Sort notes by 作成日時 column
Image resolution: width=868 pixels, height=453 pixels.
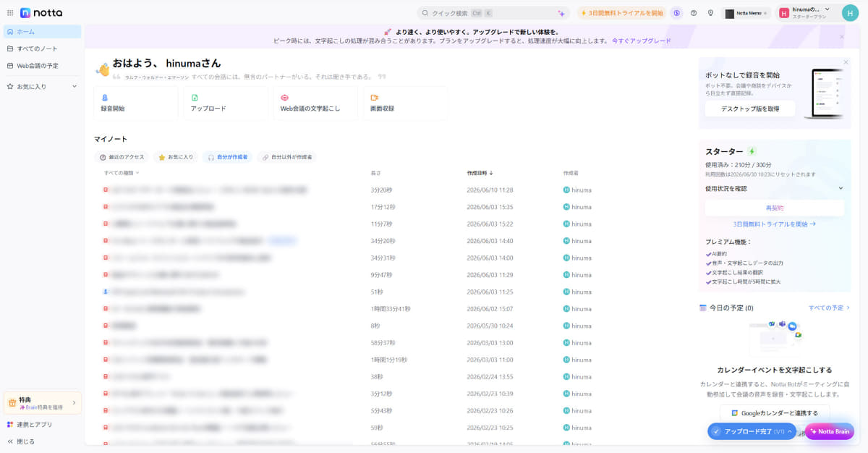click(x=480, y=173)
